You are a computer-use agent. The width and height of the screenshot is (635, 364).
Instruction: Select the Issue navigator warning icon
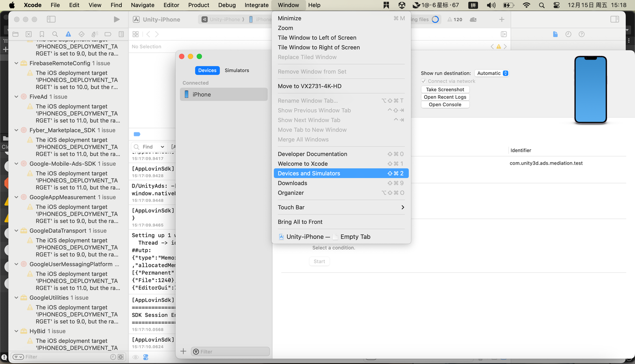click(x=68, y=34)
